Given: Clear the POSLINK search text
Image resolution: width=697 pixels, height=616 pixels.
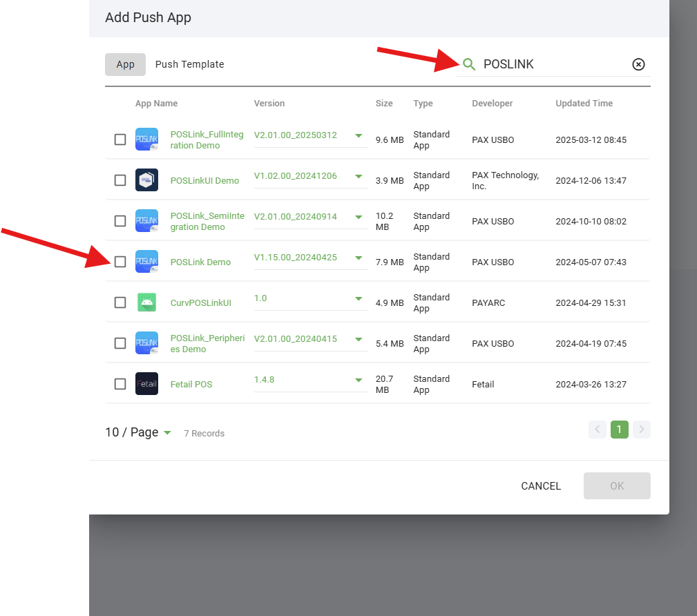Looking at the screenshot, I should click(x=638, y=64).
